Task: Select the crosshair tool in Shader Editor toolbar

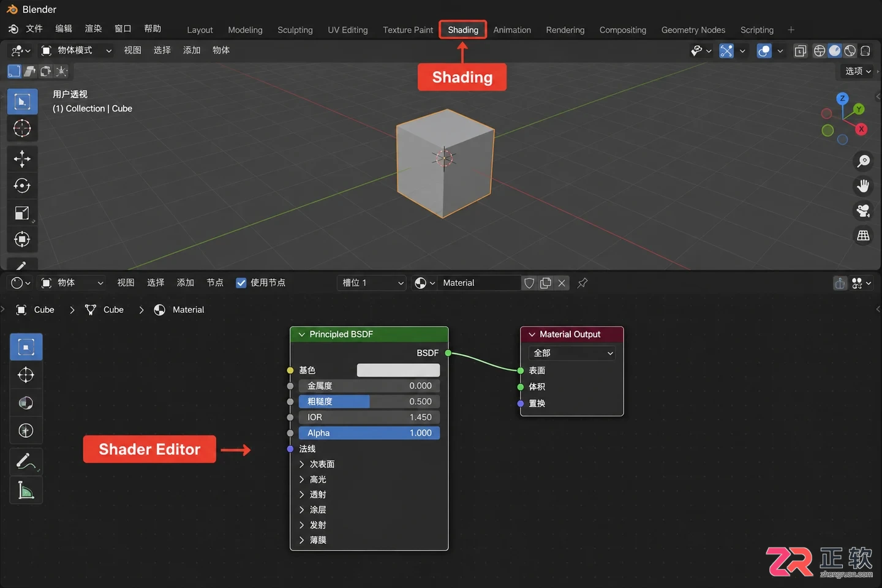Action: coord(26,375)
